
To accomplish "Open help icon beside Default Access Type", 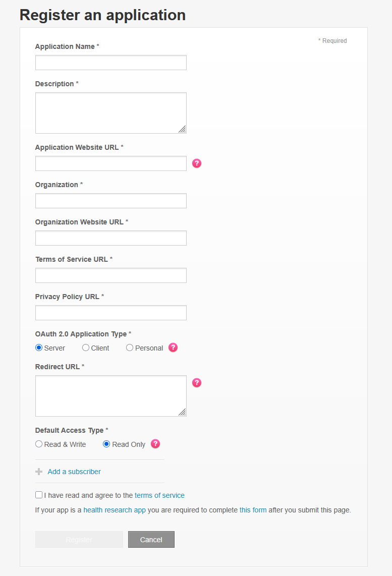I will (155, 444).
